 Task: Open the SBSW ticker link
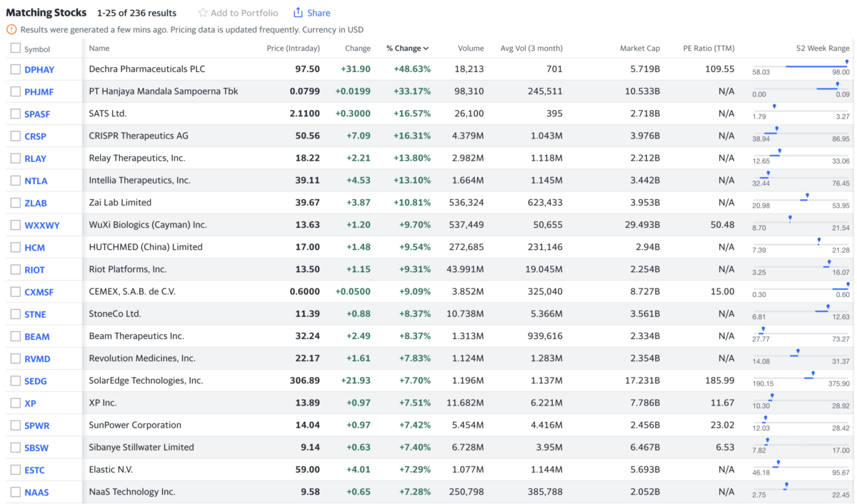pos(36,448)
